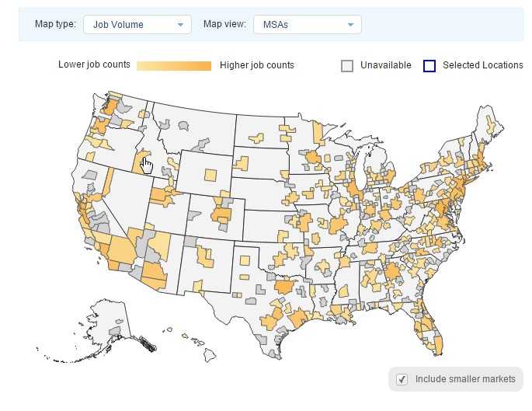532x411 pixels.
Task: Click the Unavailable legend gray box
Action: click(347, 66)
